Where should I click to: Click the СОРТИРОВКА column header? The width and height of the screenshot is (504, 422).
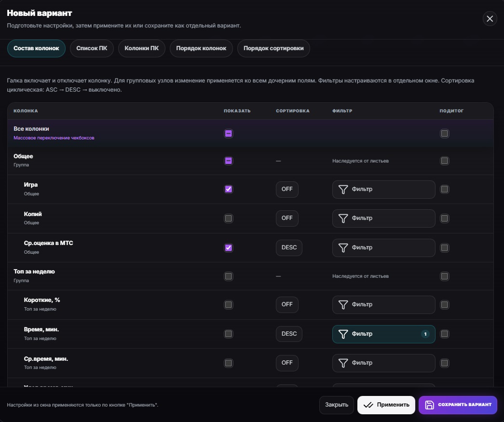click(292, 111)
